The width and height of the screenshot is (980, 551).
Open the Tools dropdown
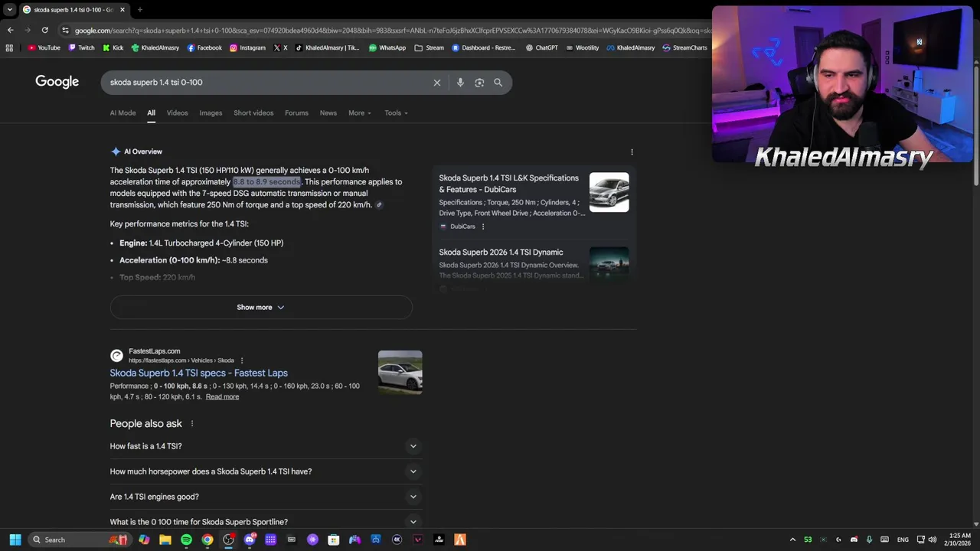(396, 113)
